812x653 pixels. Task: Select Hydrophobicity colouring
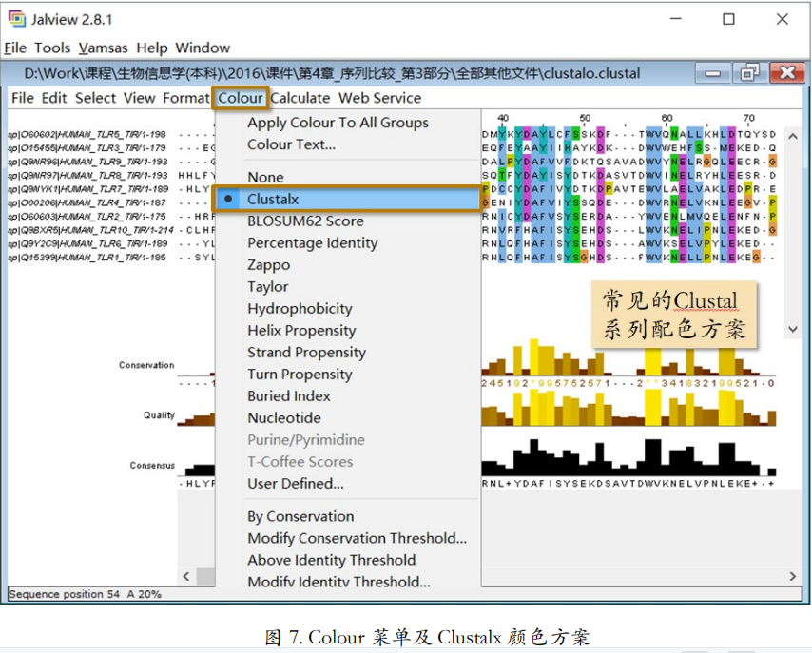pos(348,309)
